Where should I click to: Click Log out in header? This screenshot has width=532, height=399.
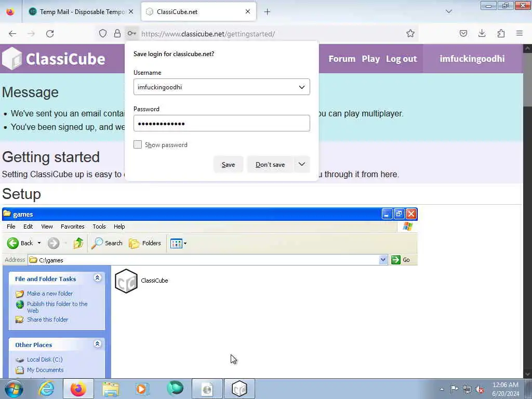pos(402,59)
